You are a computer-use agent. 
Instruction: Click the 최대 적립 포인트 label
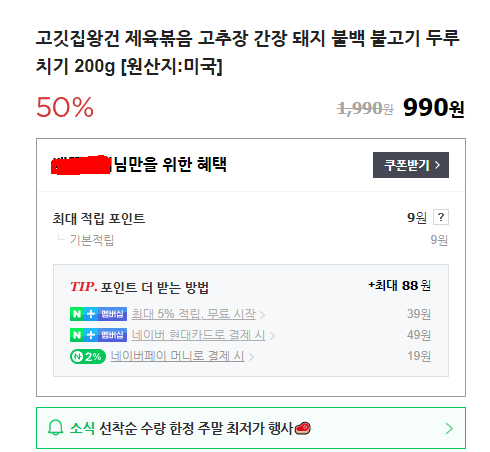(99, 219)
